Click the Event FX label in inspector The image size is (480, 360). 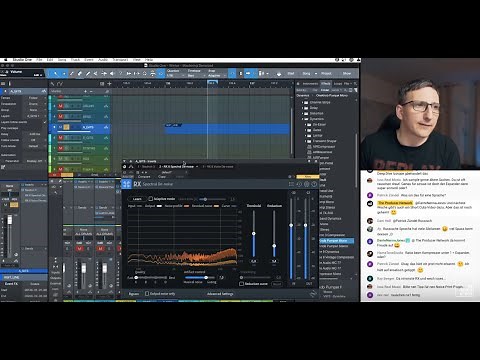11,284
